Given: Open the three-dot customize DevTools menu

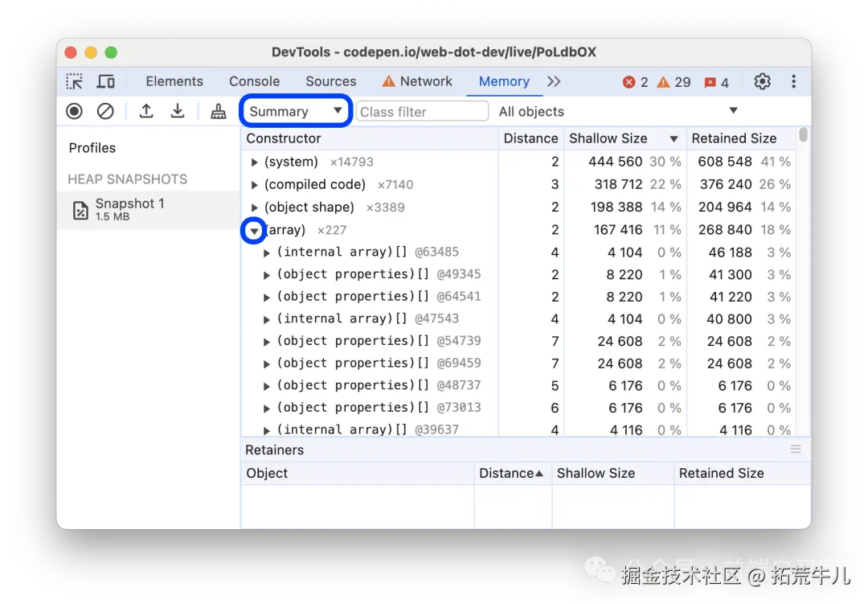Looking at the screenshot, I should pyautogui.click(x=793, y=81).
